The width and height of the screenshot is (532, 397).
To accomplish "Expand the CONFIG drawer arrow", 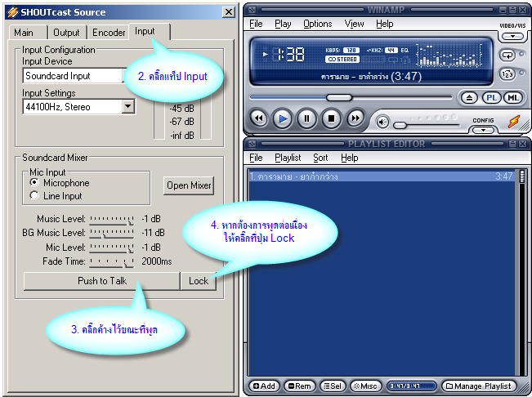I will 483,130.
